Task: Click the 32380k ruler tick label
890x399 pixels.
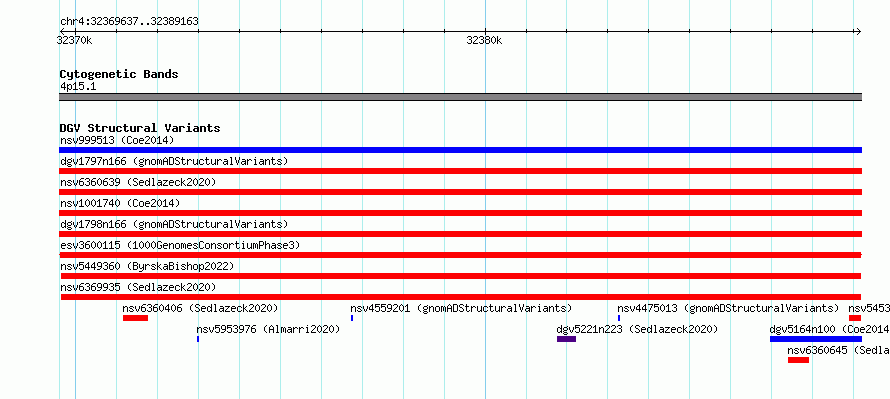Action: pyautogui.click(x=484, y=41)
